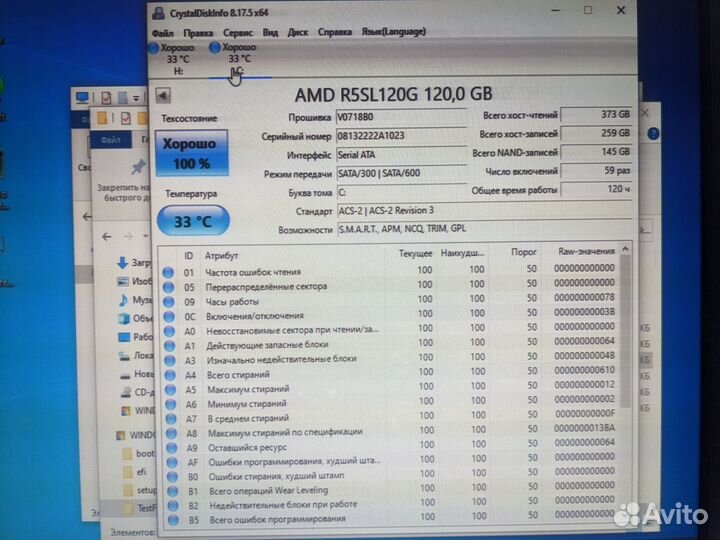
Task: Click the NAND writes value 145 GB
Action: (596, 152)
